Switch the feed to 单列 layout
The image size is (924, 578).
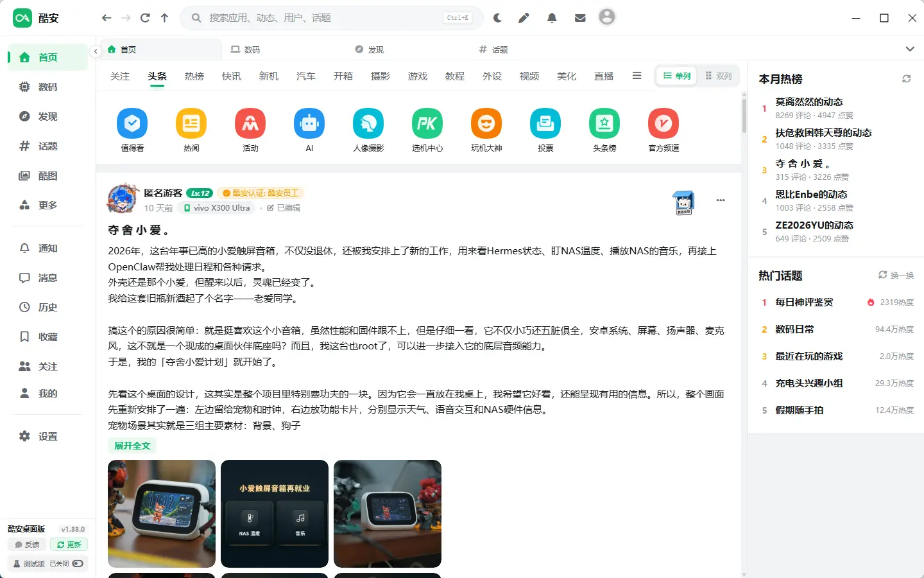click(677, 76)
